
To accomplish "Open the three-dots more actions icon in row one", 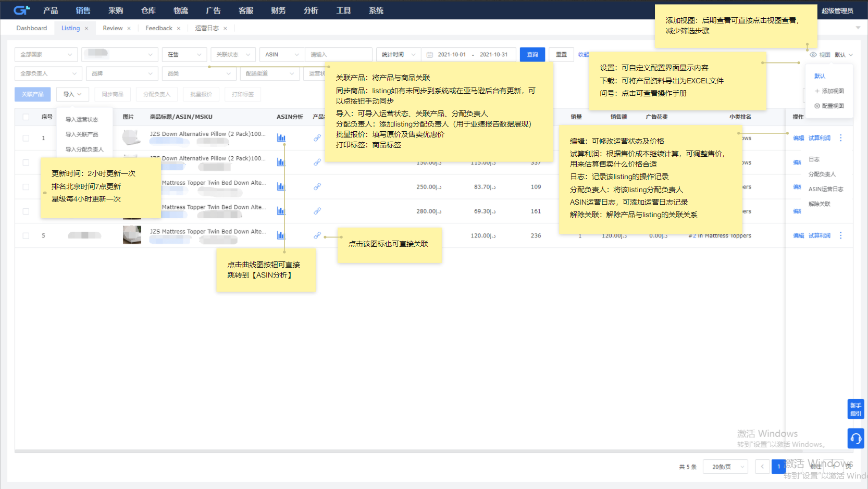I will pos(840,137).
